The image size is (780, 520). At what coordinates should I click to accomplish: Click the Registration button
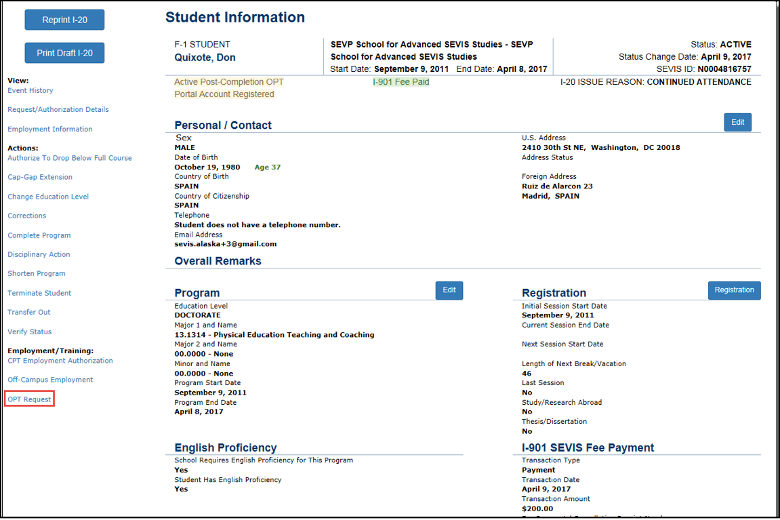(x=734, y=290)
